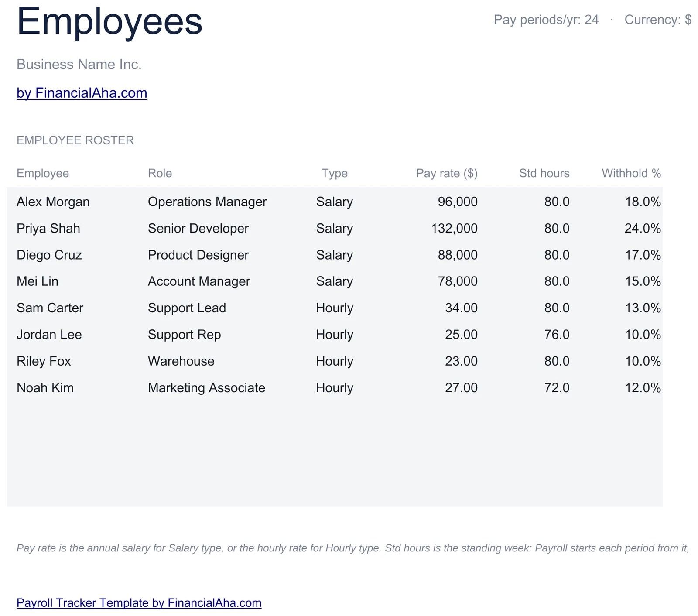698x616 pixels.
Task: Select the 132,000 pay rate cell
Action: pos(454,228)
